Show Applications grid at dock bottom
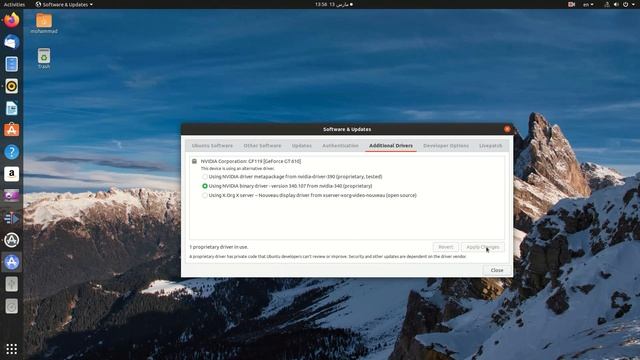Image resolution: width=640 pixels, height=360 pixels. point(11,349)
